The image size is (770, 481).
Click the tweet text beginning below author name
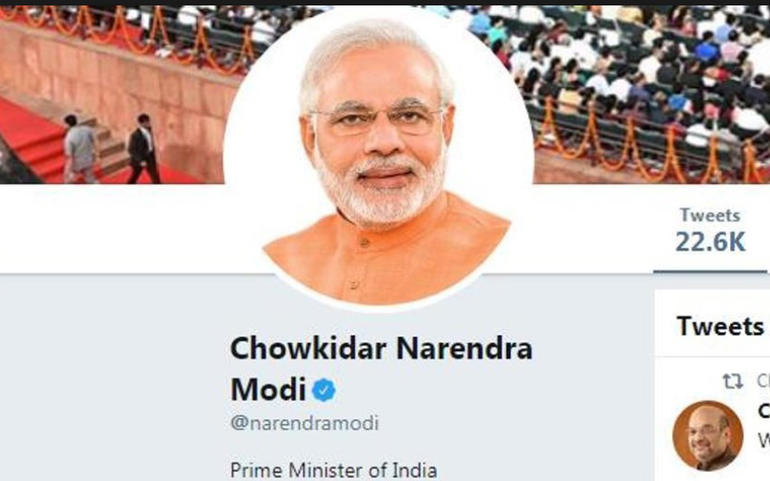point(764,440)
